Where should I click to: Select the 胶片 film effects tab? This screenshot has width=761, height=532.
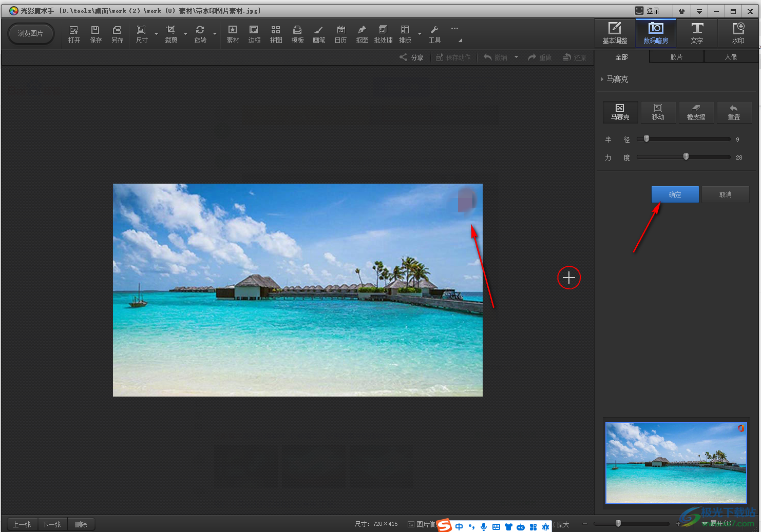(x=676, y=57)
